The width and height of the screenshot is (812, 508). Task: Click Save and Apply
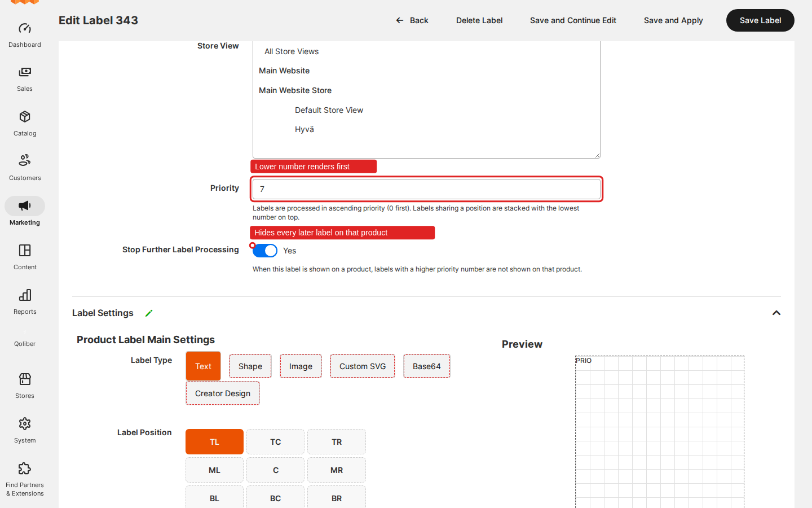673,20
